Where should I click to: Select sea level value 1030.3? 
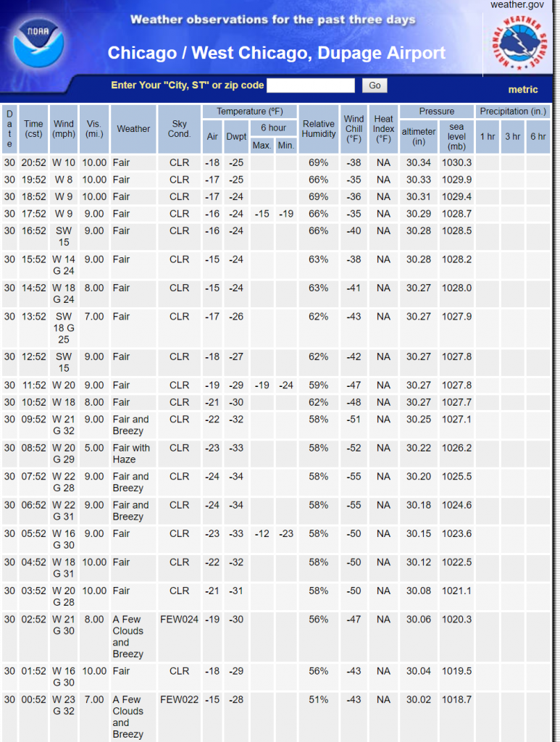[x=456, y=163]
